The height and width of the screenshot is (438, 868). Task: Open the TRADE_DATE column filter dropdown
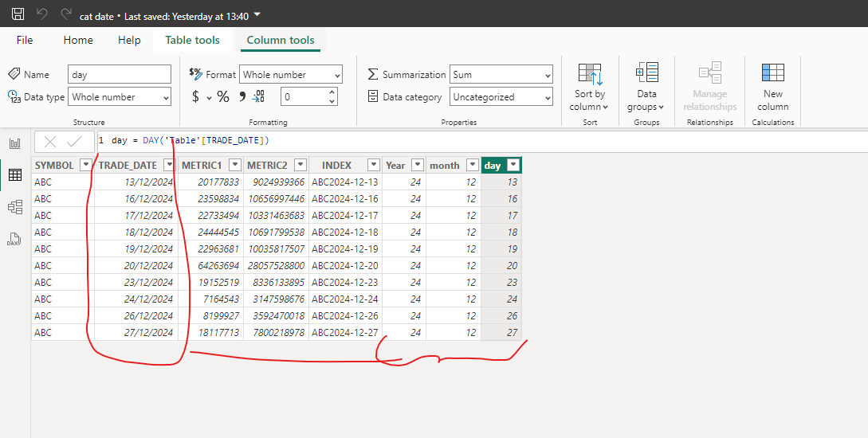(x=170, y=165)
